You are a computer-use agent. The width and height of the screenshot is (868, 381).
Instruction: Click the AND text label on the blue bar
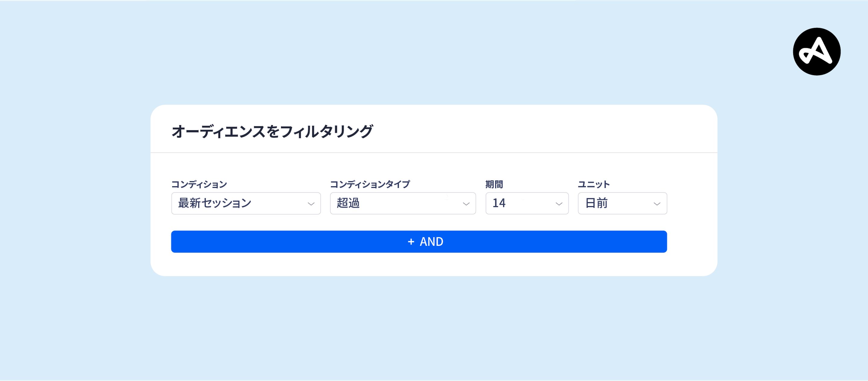[x=431, y=242]
